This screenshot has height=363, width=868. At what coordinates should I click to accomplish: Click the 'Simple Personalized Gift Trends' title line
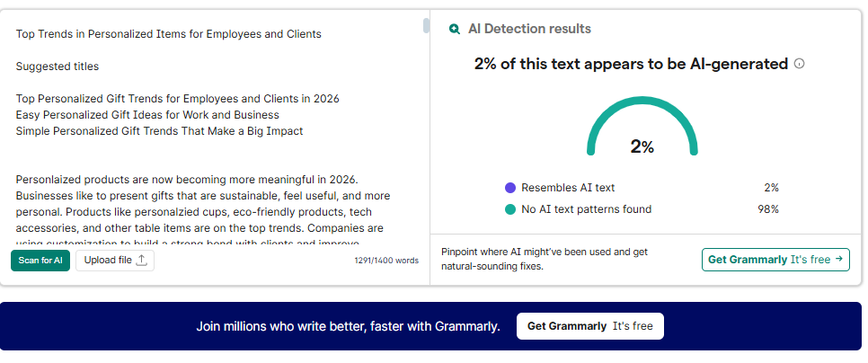click(x=159, y=131)
